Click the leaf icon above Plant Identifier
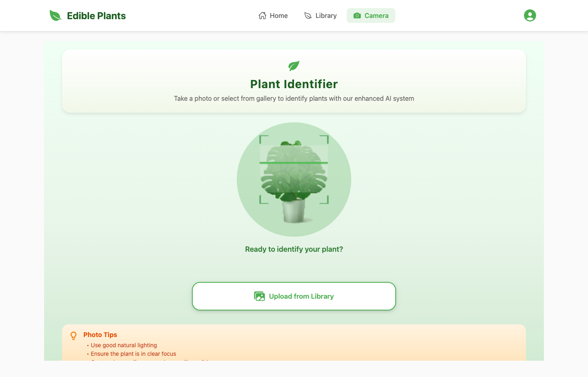Screen dimensions: 588x377 coord(294,66)
